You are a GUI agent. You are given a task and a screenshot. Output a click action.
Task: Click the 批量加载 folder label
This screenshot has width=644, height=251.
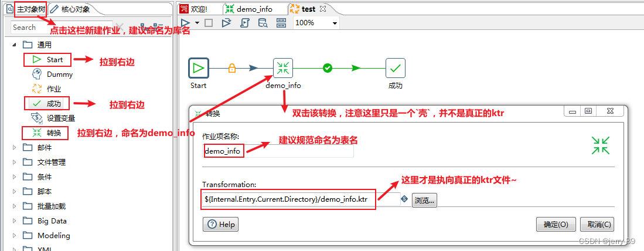pyautogui.click(x=52, y=206)
